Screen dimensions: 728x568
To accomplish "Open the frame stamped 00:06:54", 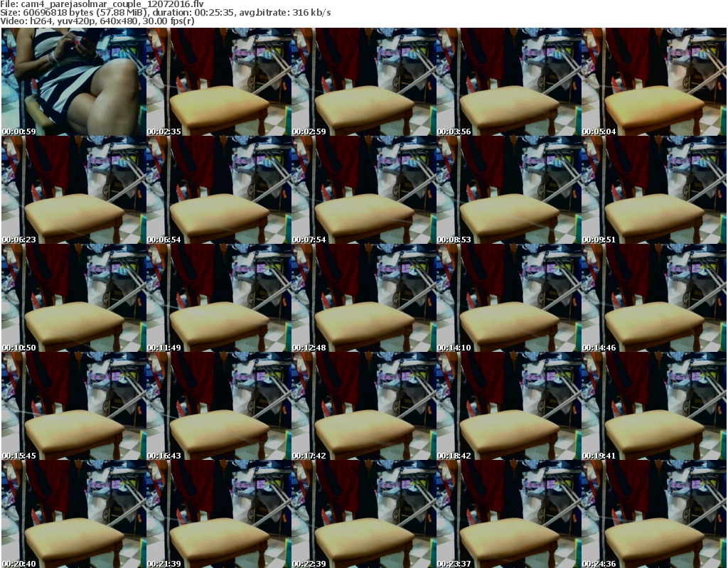I will 219,190.
